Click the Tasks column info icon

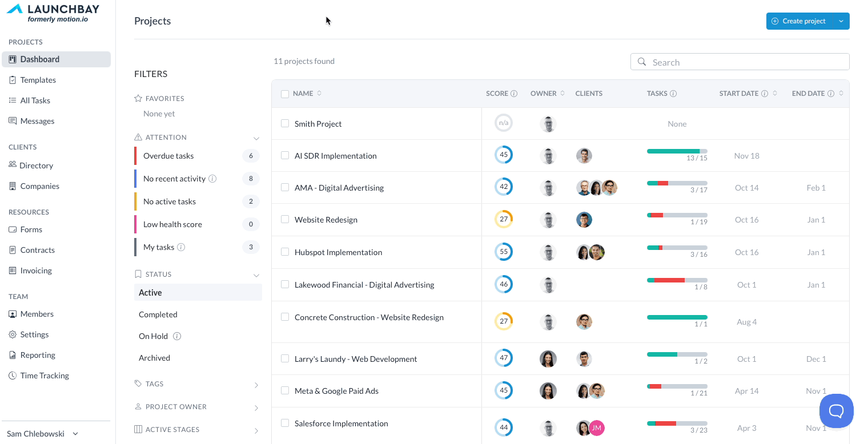(x=673, y=94)
